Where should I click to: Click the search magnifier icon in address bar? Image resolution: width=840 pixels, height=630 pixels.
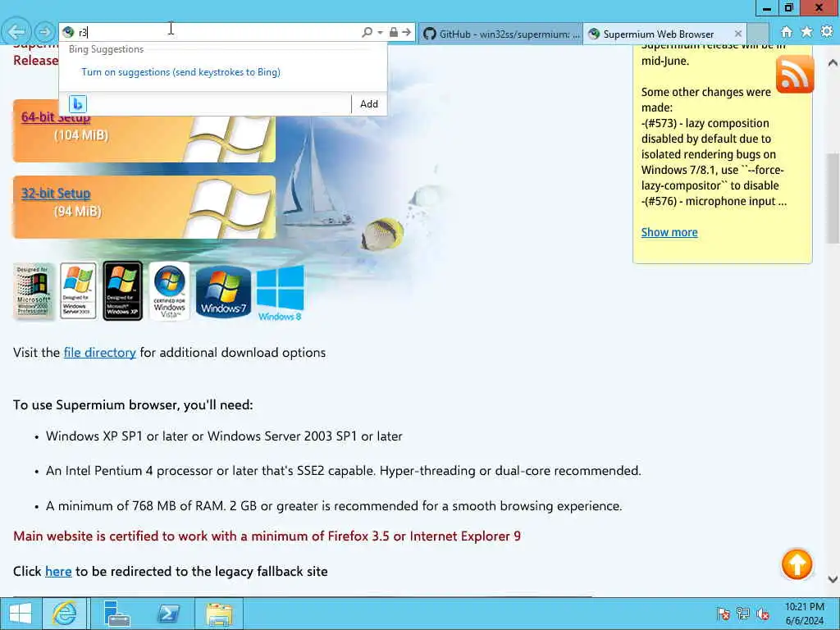(x=367, y=33)
